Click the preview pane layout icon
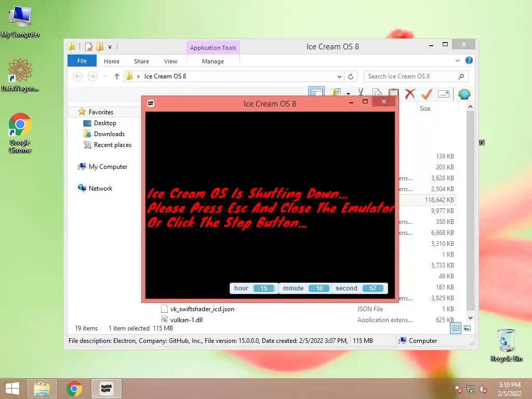 click(x=316, y=92)
